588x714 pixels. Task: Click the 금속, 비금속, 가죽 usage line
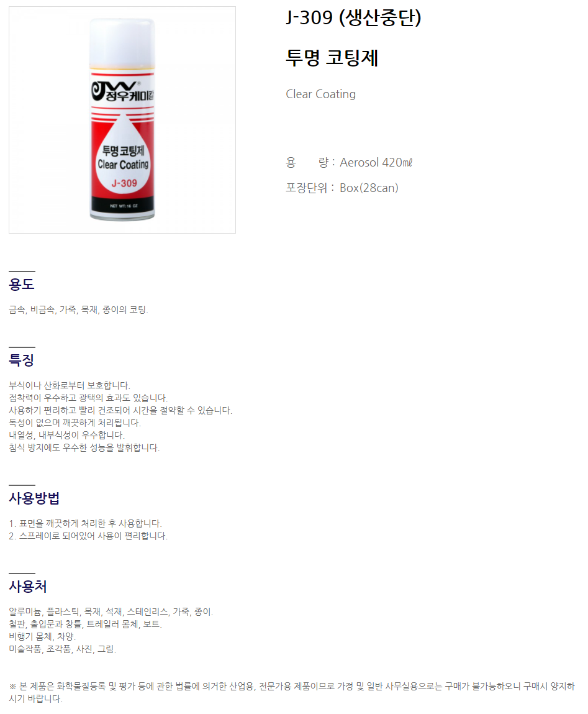[x=79, y=309]
